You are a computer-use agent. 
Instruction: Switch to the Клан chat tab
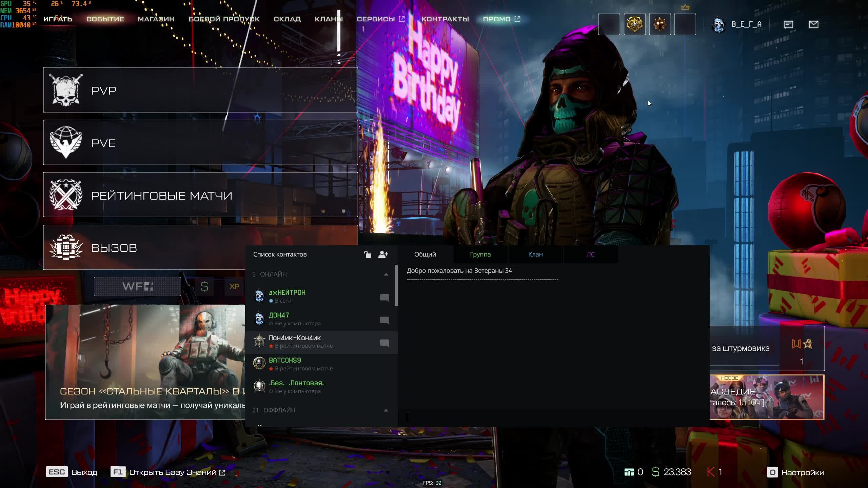point(535,254)
